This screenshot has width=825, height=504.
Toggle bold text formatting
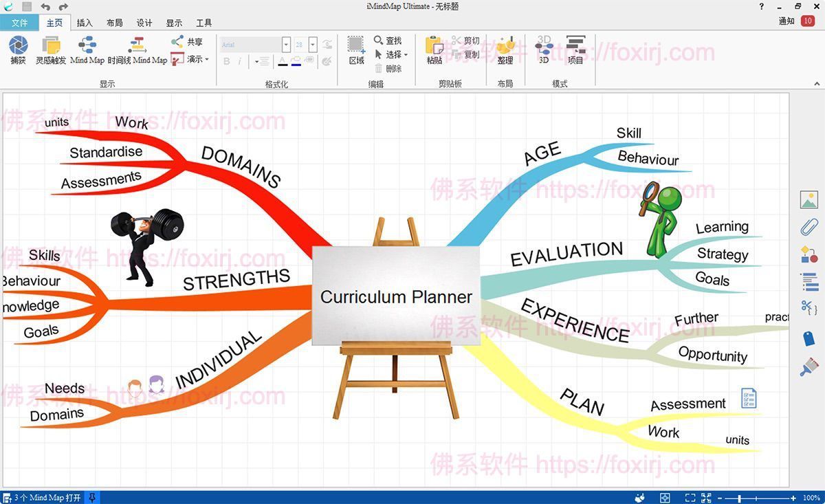click(x=227, y=61)
